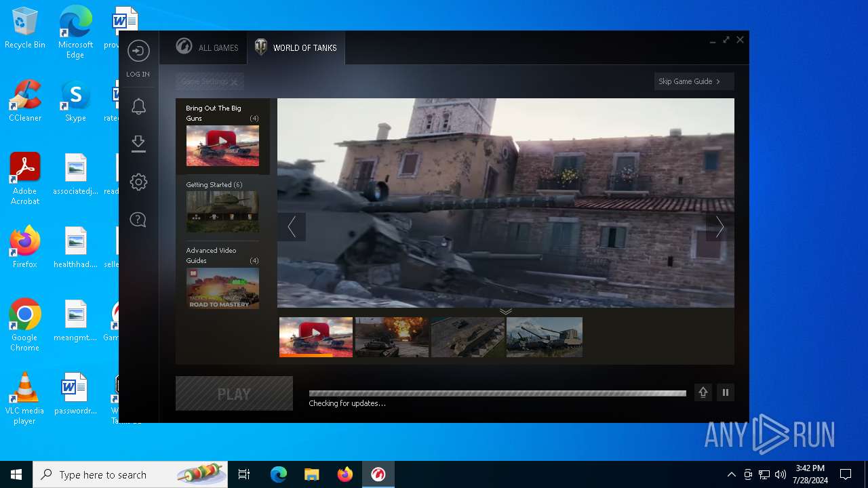Image resolution: width=868 pixels, height=488 pixels.
Task: Open the meangmt image file on desktop
Action: click(x=75, y=321)
